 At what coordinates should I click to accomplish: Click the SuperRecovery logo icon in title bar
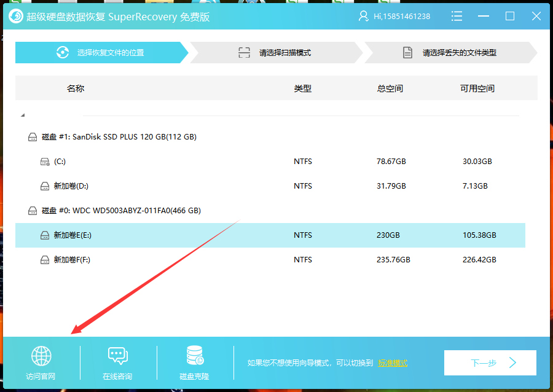click(x=15, y=16)
